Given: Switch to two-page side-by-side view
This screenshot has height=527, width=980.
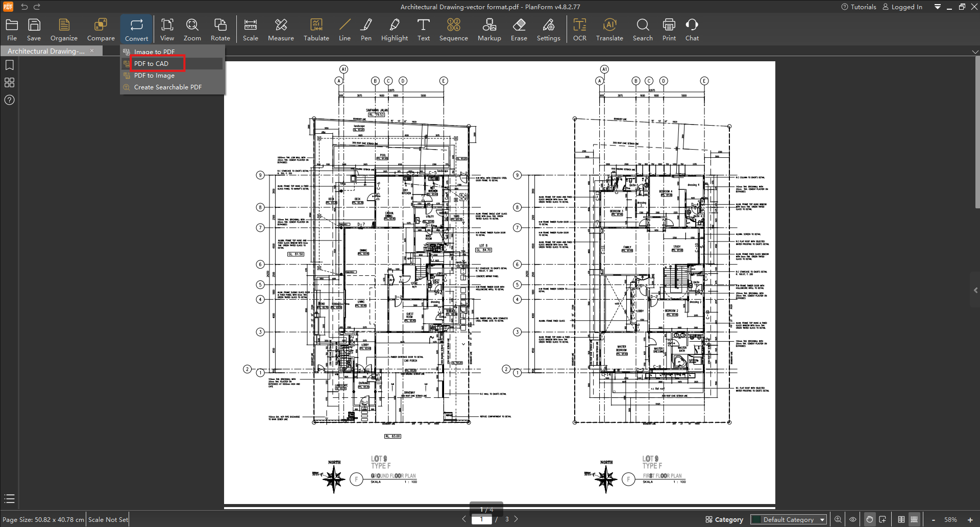Looking at the screenshot, I should 901,519.
